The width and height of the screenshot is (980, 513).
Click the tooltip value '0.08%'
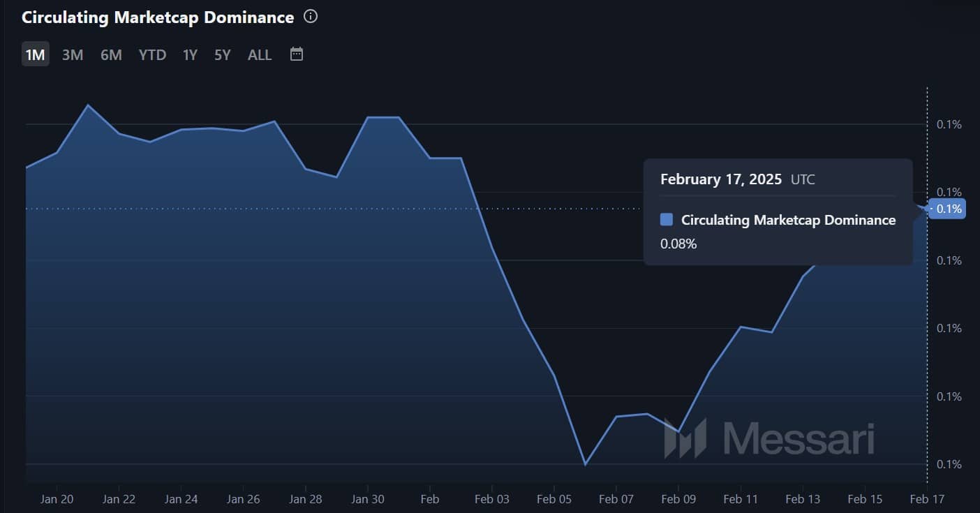[x=678, y=244]
